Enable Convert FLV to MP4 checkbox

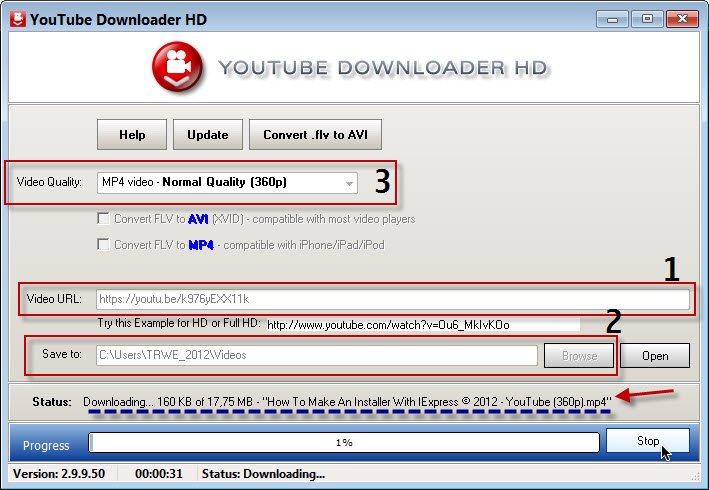(x=104, y=245)
